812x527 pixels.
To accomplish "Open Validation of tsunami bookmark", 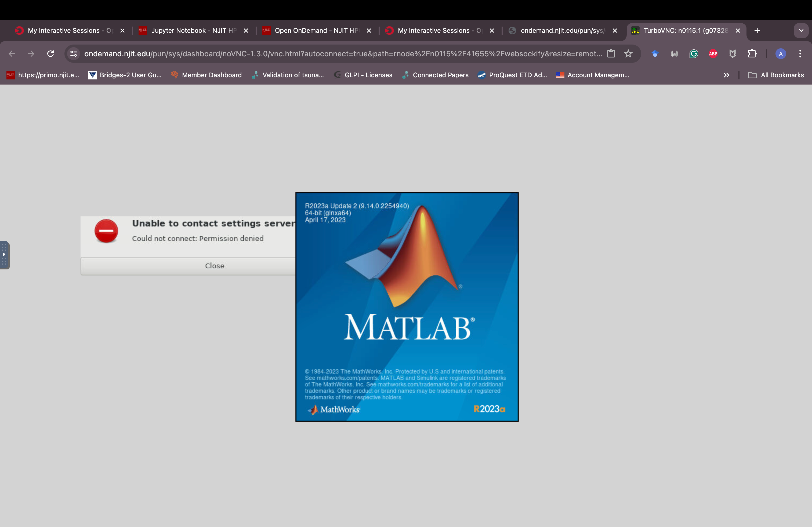I will [288, 75].
